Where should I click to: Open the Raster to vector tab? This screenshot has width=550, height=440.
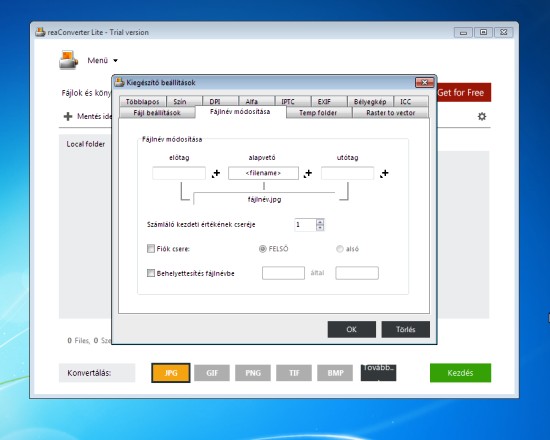(390, 113)
